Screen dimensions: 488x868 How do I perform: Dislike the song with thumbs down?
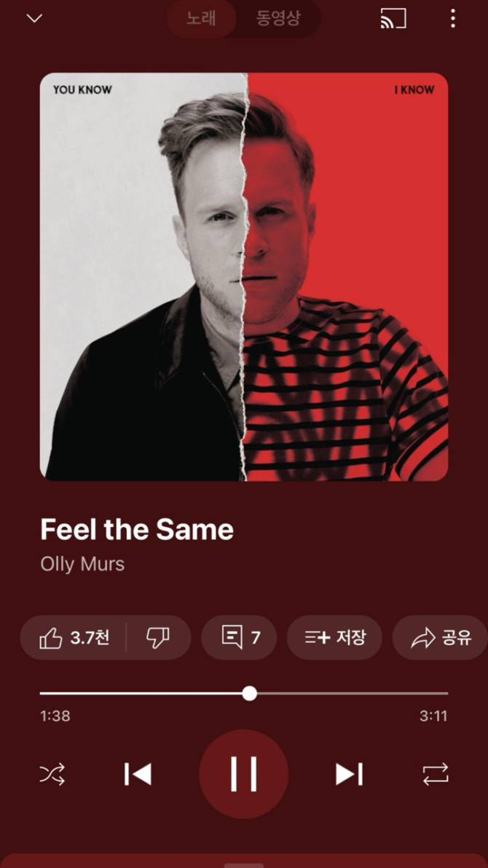pyautogui.click(x=158, y=638)
